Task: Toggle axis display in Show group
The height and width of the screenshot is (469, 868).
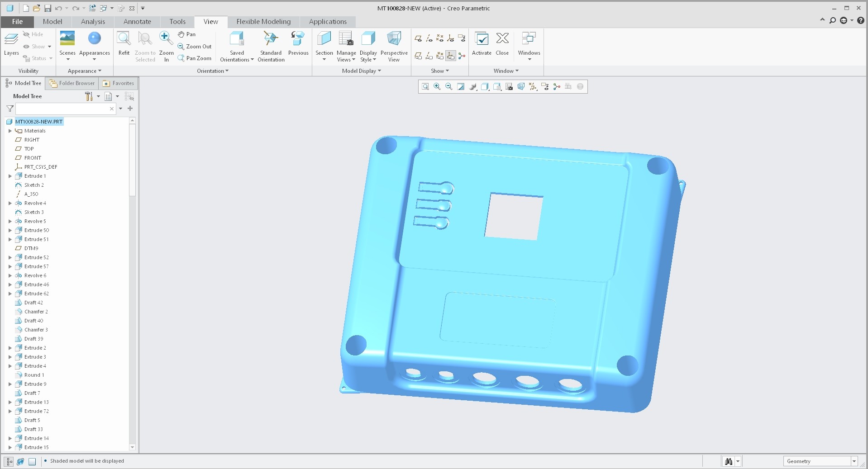Action: click(x=429, y=38)
